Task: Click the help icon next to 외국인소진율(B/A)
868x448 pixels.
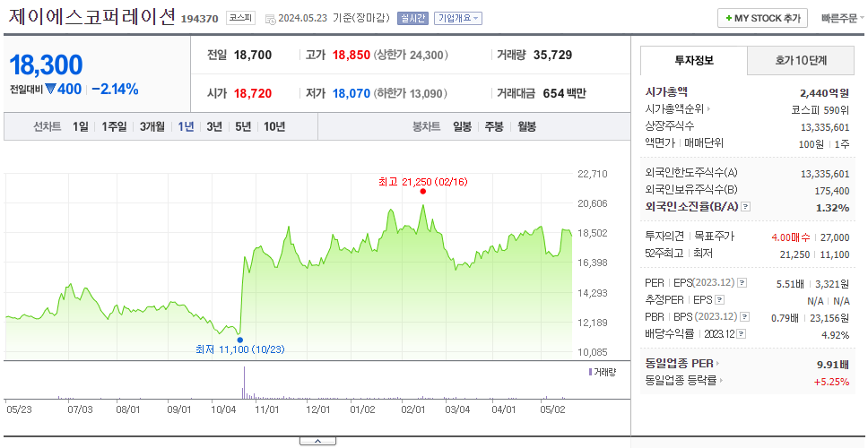Action: tap(746, 207)
